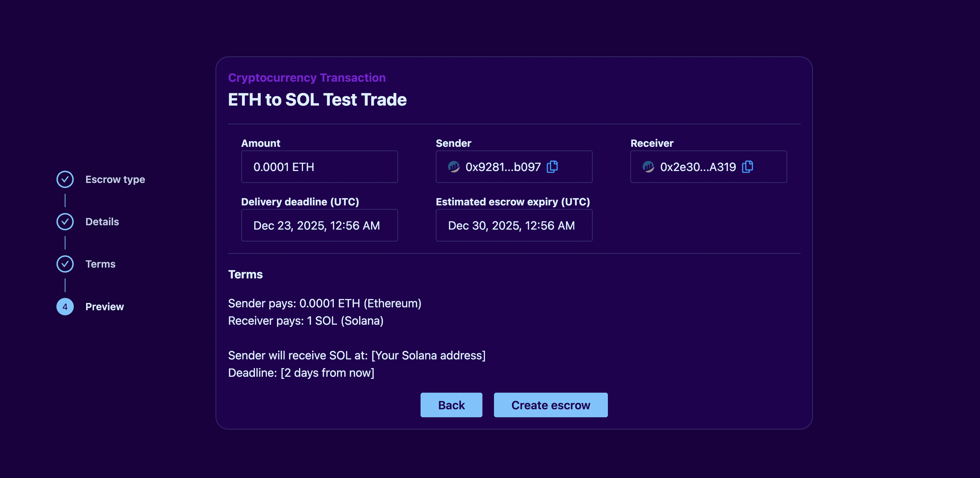Click the step 4 Preview circle
The image size is (980, 478).
65,307
